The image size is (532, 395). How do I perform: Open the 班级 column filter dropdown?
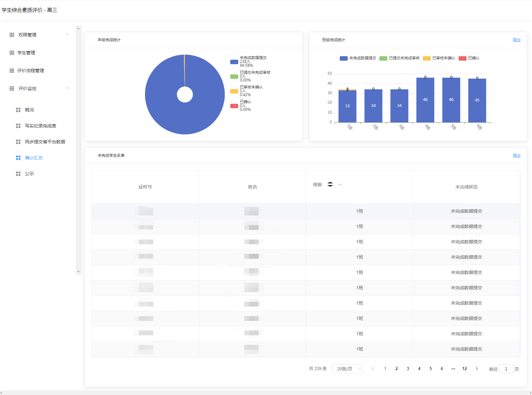tap(340, 184)
